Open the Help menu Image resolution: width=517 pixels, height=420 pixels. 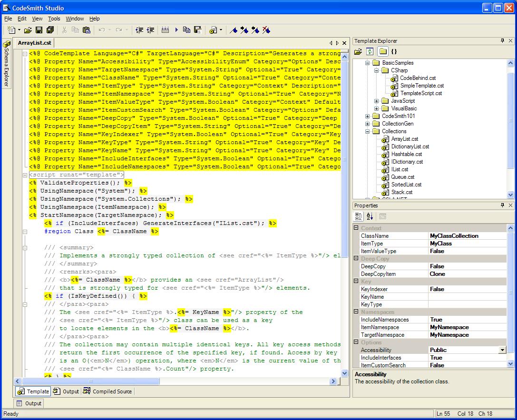click(x=94, y=19)
